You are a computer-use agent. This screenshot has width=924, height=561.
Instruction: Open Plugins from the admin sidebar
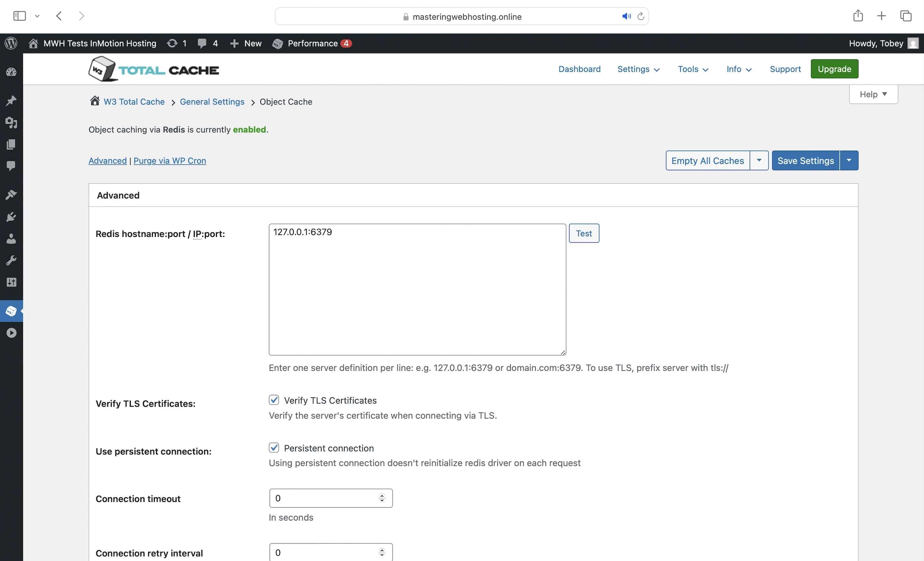pos(11,217)
